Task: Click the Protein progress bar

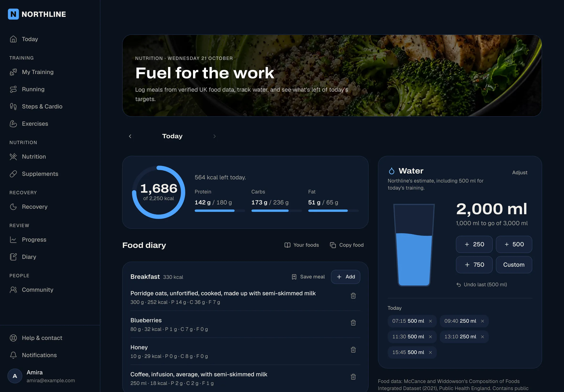Action: 220,211
